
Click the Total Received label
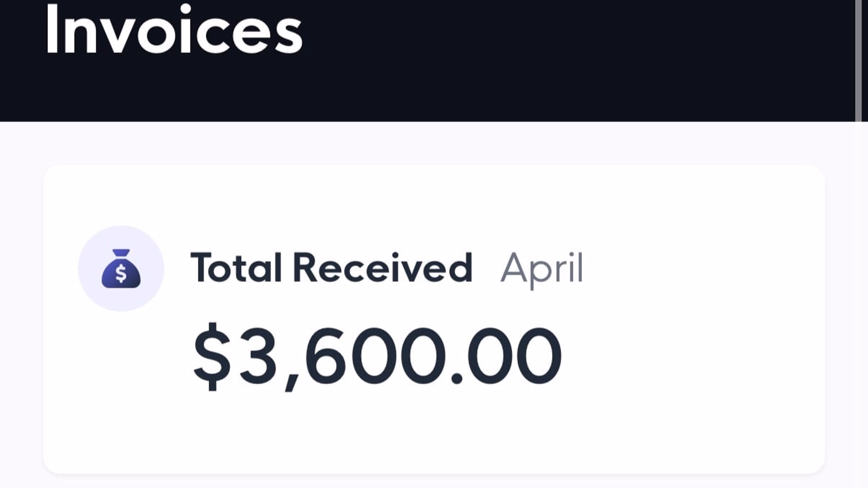click(331, 268)
